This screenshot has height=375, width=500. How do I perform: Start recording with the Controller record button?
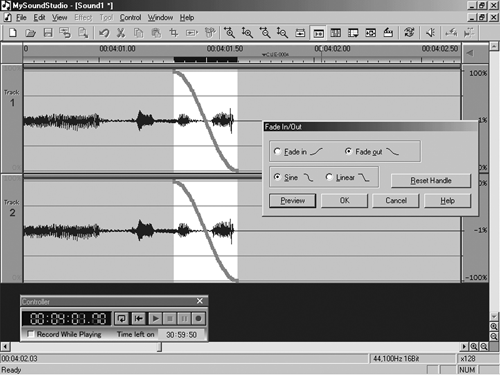tap(198, 318)
